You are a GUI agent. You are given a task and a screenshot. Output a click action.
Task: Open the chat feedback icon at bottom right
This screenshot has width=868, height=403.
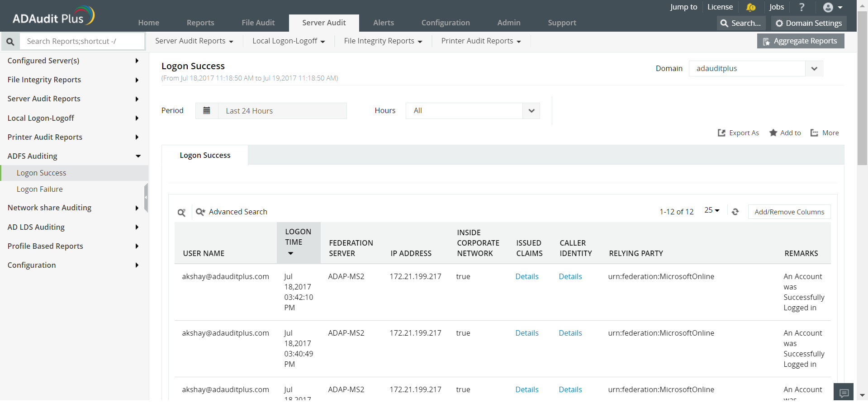[844, 393]
